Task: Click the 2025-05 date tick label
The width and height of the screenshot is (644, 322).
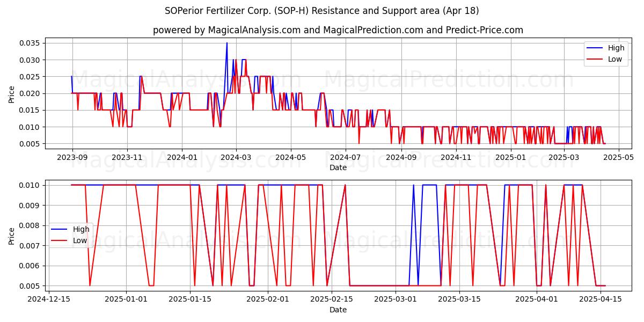Action: point(618,157)
